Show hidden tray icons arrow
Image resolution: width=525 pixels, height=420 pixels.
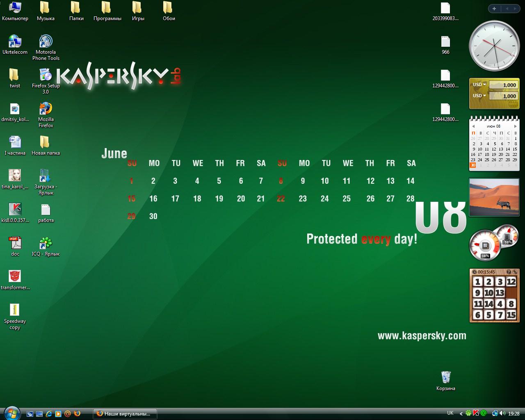coord(461,414)
